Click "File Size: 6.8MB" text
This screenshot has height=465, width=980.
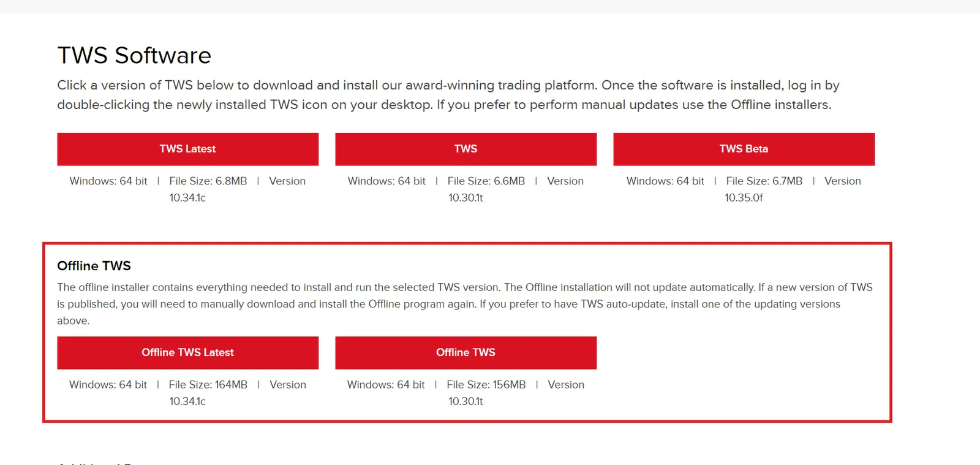click(208, 181)
